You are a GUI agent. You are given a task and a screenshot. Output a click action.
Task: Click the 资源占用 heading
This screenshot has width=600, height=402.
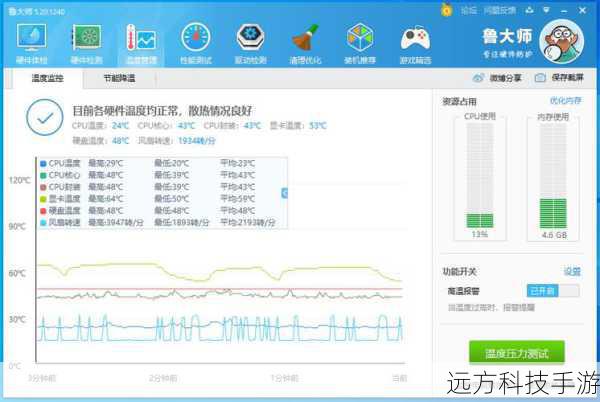(459, 101)
